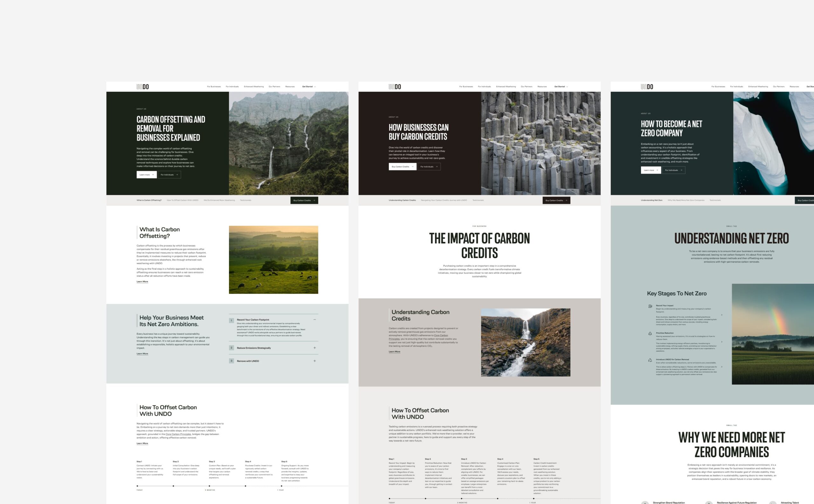Viewport: 814px width, 504px height.
Task: Click the UNDO logo on the Buy Carbon Credits page
Action: click(395, 87)
